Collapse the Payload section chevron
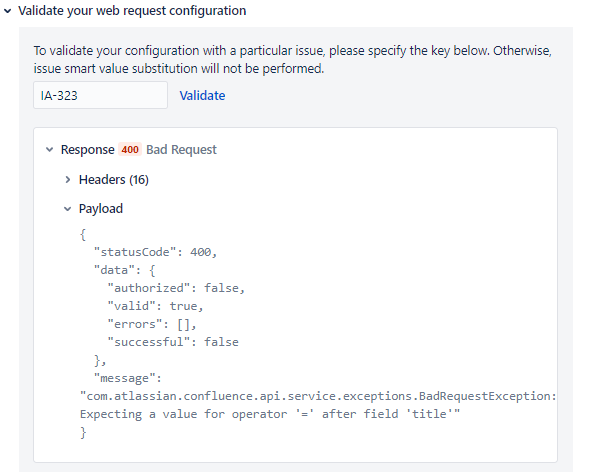Image resolution: width=596 pixels, height=472 pixels. [x=68, y=209]
